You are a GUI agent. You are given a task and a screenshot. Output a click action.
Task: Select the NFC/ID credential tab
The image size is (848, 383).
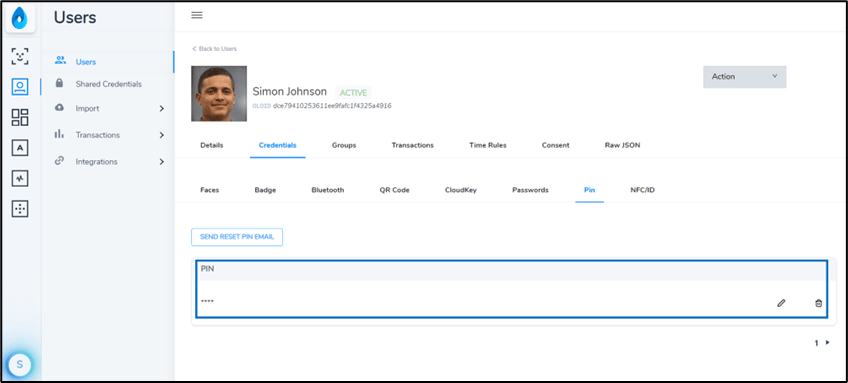[642, 190]
